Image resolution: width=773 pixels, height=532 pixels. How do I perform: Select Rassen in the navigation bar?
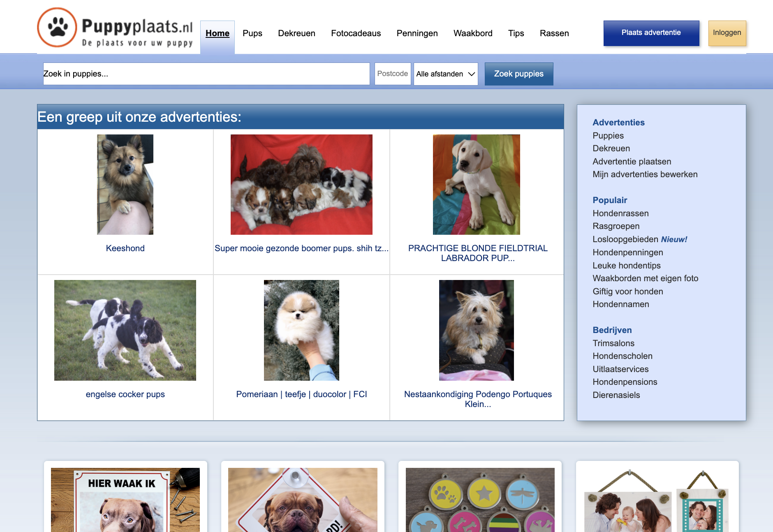[554, 33]
